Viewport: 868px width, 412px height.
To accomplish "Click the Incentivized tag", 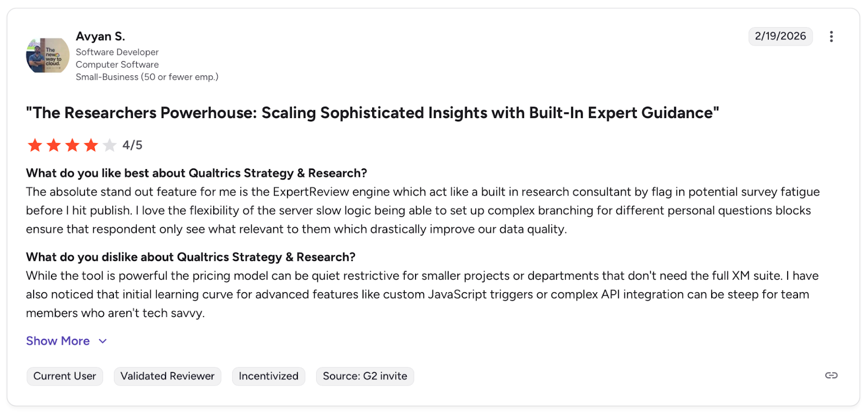I will [x=269, y=376].
